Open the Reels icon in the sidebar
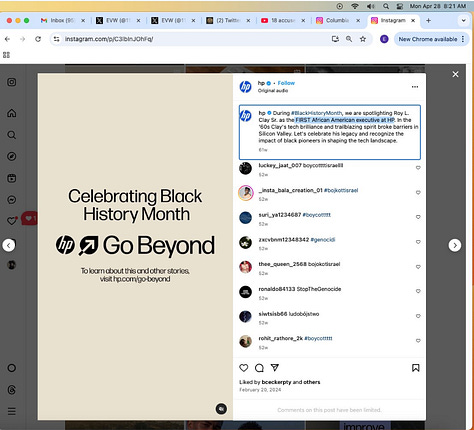 pyautogui.click(x=12, y=178)
